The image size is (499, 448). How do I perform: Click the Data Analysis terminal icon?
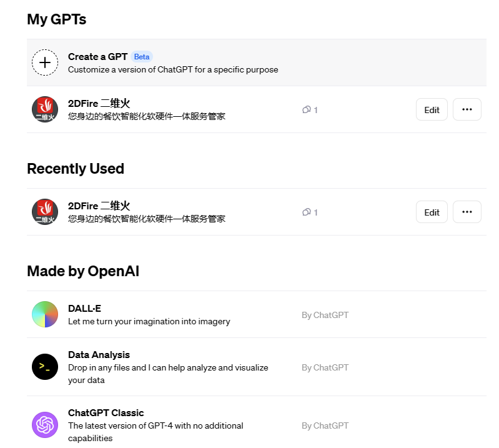[45, 367]
